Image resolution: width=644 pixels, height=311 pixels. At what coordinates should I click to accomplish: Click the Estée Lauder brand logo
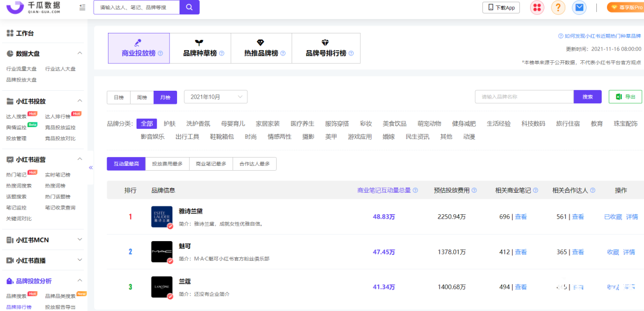(x=162, y=217)
